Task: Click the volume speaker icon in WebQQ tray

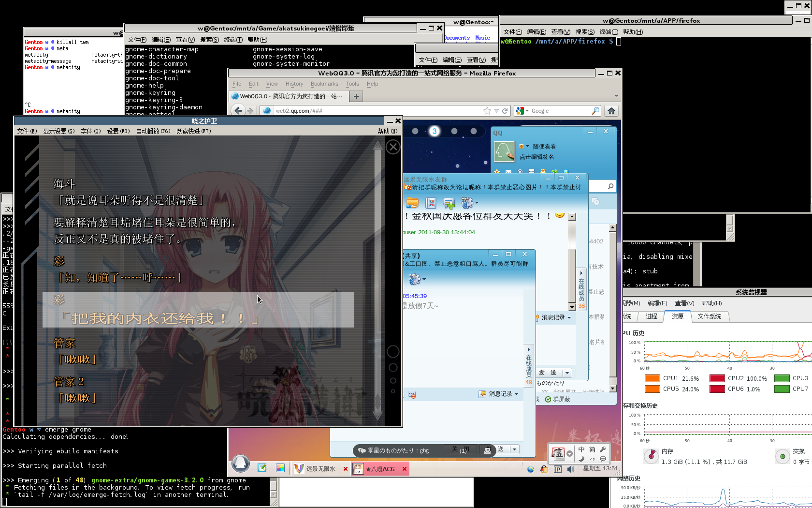Action: click(571, 469)
